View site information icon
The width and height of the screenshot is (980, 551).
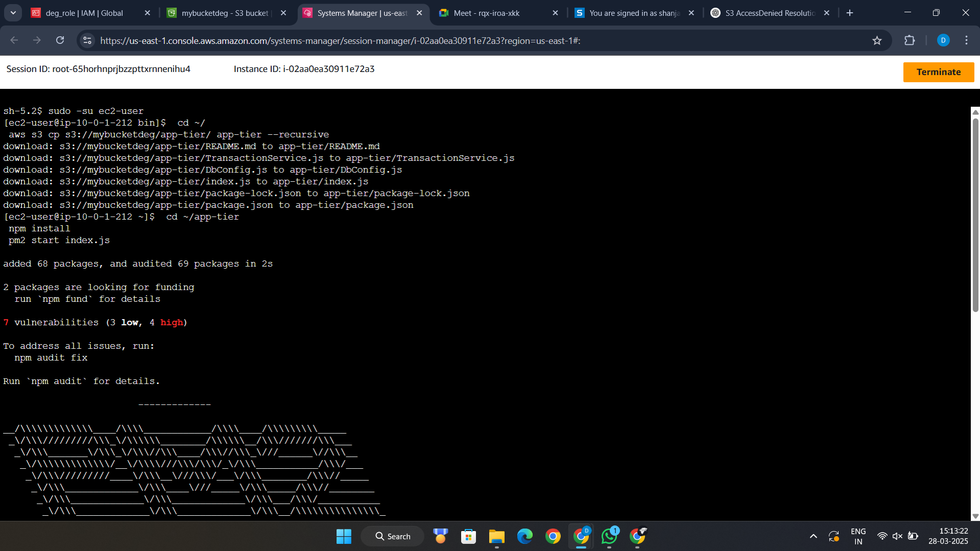(x=87, y=40)
